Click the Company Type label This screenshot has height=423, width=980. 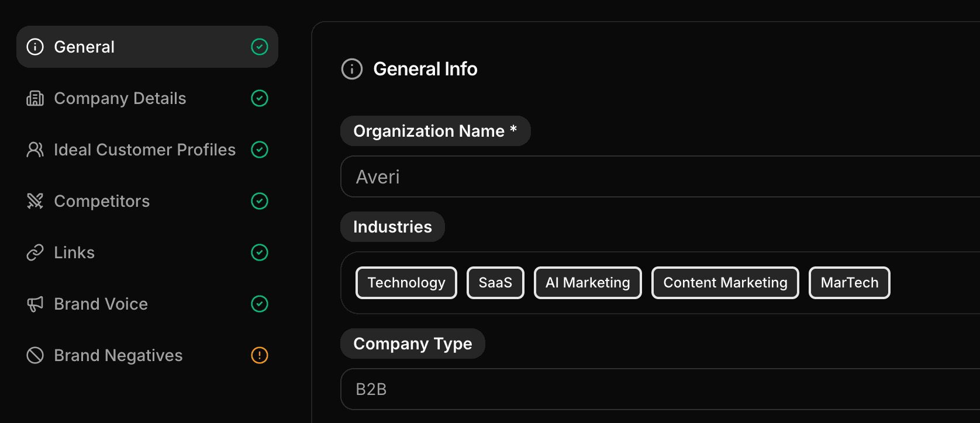point(413,344)
